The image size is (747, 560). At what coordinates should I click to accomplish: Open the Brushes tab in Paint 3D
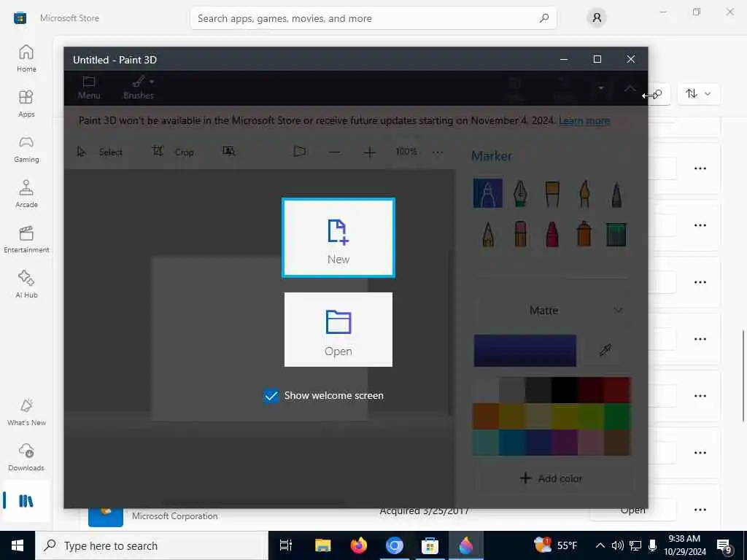pyautogui.click(x=139, y=87)
